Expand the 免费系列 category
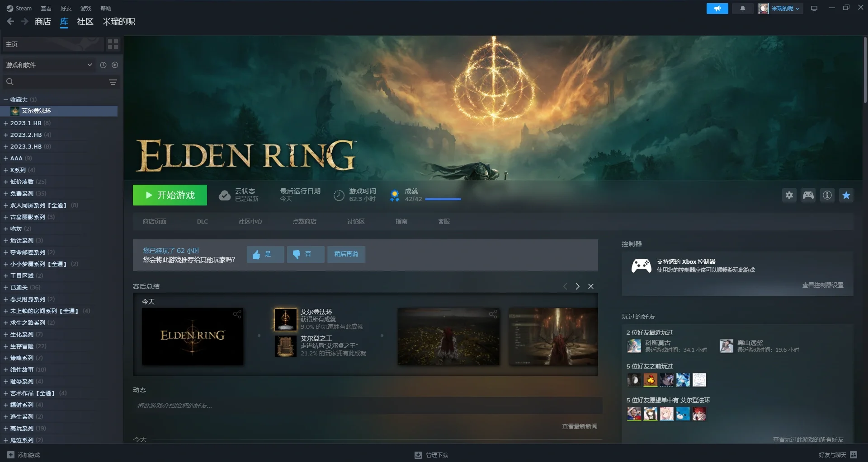Viewport: 868px width, 462px height. tap(6, 193)
